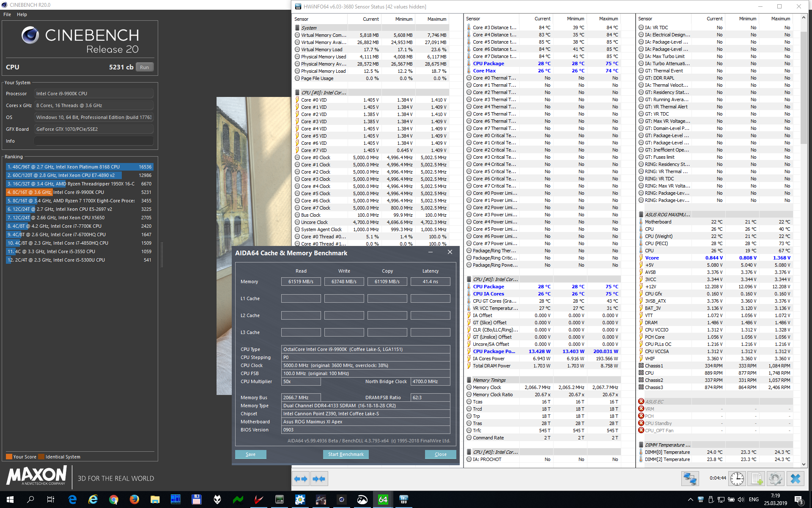The height and width of the screenshot is (508, 812).
Task: Show hidden tray icons chevron
Action: (x=690, y=500)
